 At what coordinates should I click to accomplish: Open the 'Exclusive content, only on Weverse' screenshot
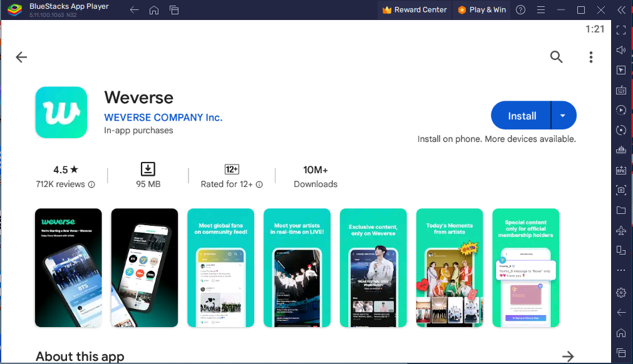373,268
